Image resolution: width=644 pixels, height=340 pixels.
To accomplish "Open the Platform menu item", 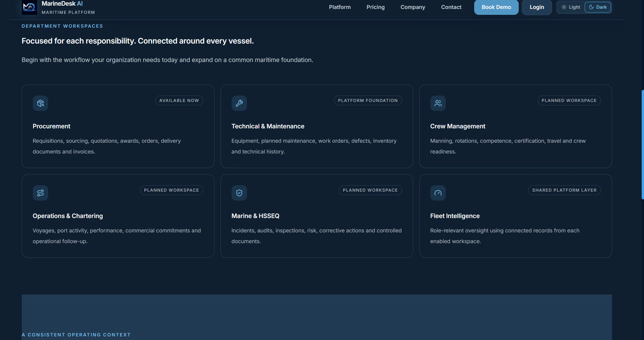I will click(340, 7).
